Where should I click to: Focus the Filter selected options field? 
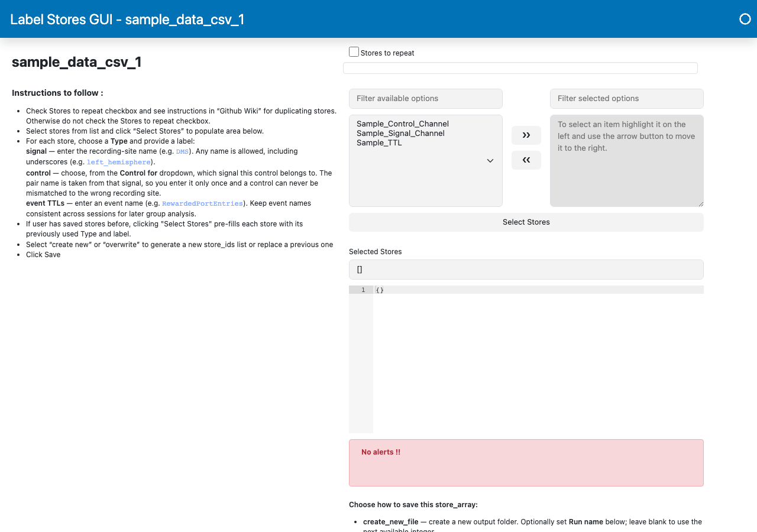pos(627,99)
